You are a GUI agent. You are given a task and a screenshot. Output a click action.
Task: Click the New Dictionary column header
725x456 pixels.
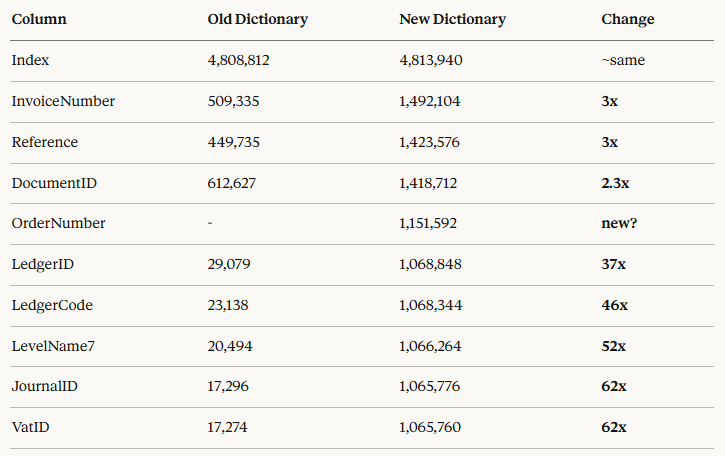452,19
